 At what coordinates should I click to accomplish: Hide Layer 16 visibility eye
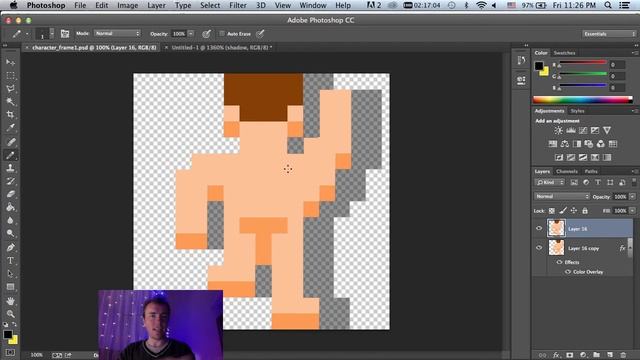pyautogui.click(x=539, y=228)
